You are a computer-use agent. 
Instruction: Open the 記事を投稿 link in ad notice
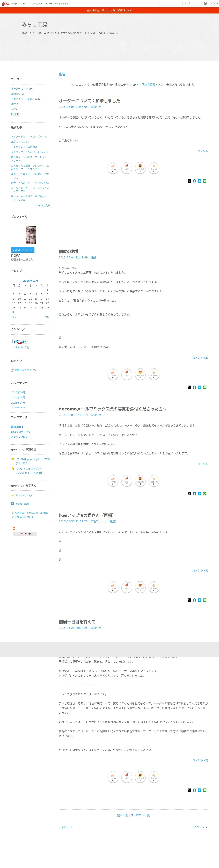(x=149, y=85)
